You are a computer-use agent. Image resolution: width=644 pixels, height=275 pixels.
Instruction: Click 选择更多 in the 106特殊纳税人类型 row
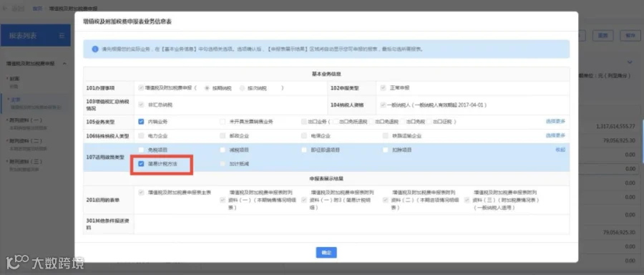(x=555, y=135)
